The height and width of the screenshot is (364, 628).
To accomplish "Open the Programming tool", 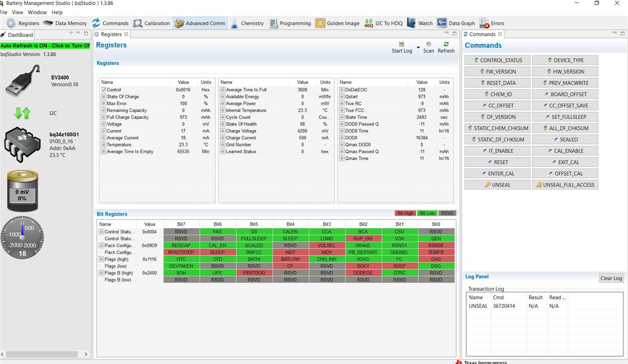I will [x=290, y=23].
